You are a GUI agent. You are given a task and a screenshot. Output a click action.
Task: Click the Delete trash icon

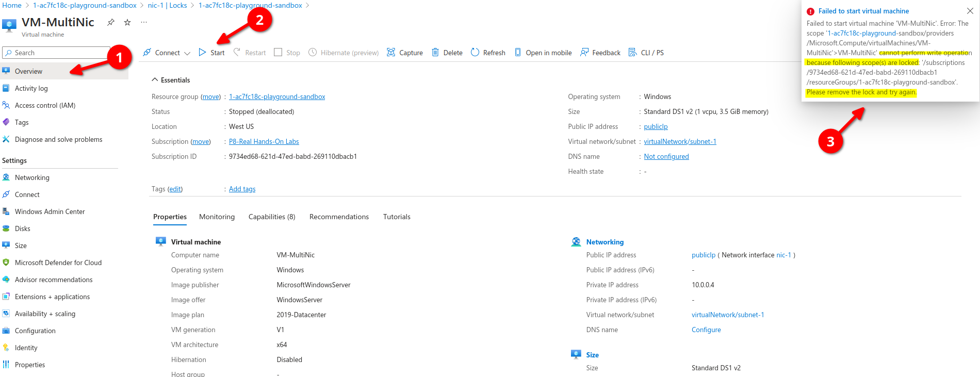(x=435, y=53)
